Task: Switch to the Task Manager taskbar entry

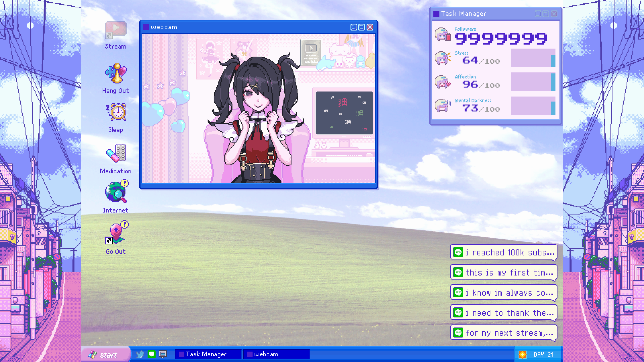Action: pos(207,354)
